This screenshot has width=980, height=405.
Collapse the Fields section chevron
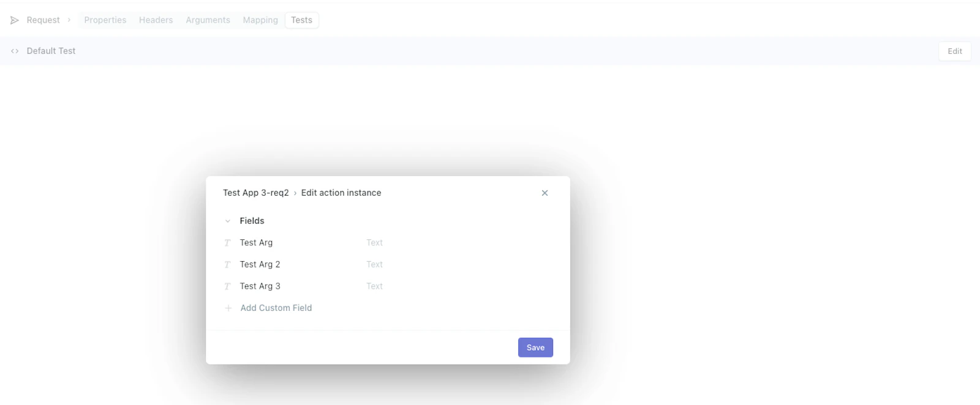228,221
